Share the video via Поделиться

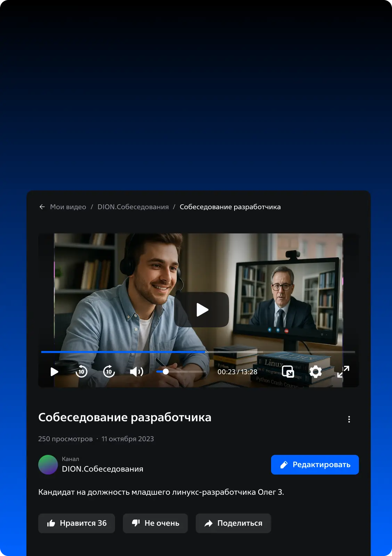tap(233, 523)
